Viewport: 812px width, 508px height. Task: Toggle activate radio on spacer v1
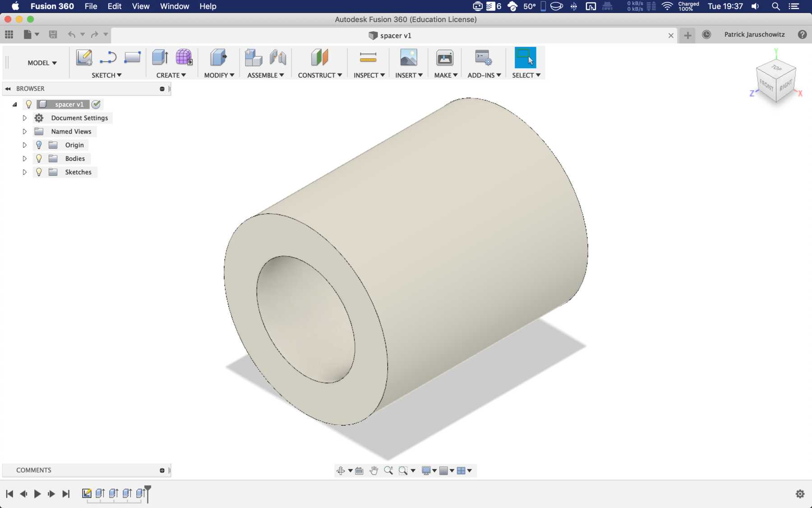96,104
